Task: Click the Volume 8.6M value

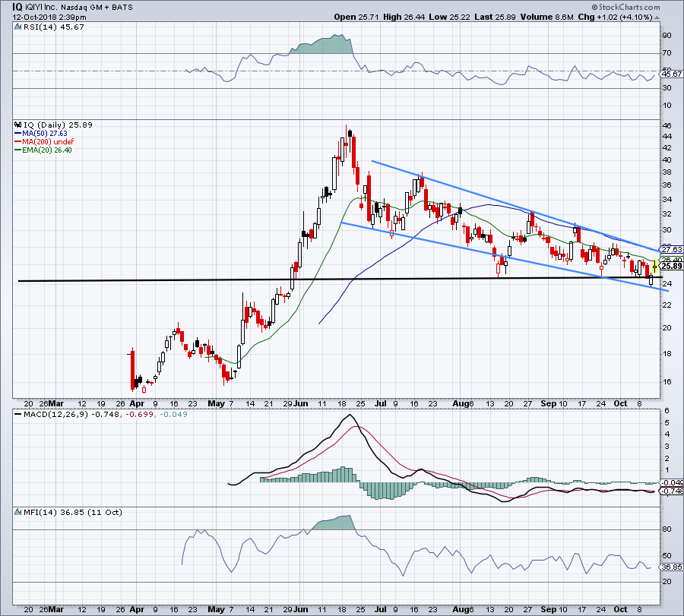Action: coord(546,17)
